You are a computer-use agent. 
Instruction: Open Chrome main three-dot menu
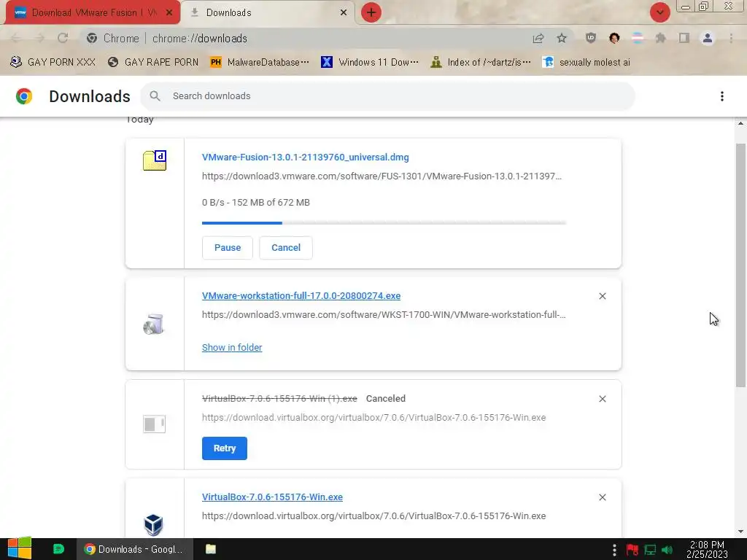731,38
